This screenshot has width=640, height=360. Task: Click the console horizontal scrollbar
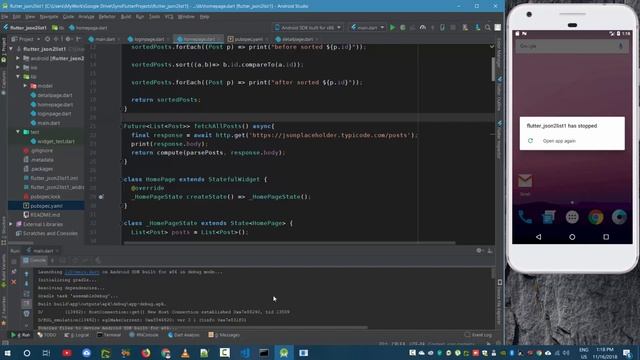point(202,327)
